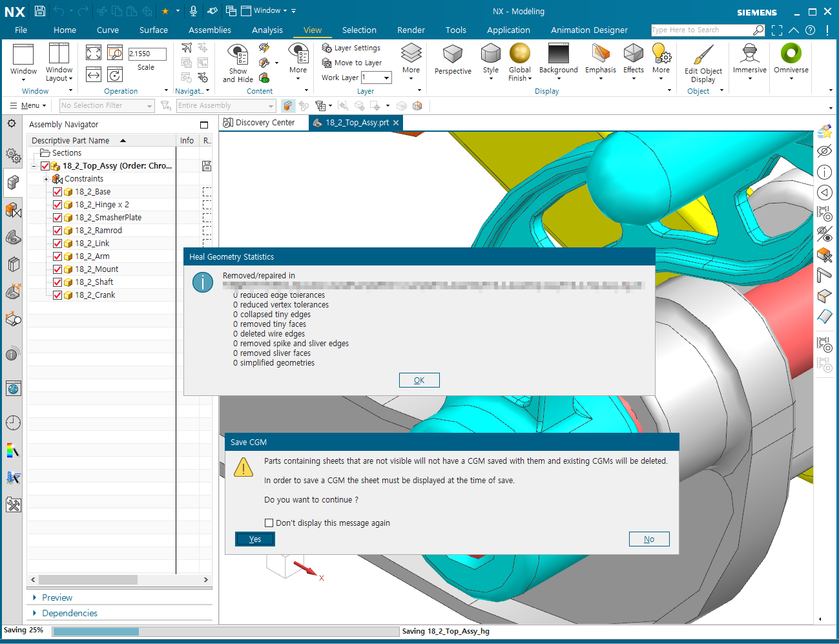Click the History clock icon in sidebar
This screenshot has width=839, height=644.
click(x=13, y=423)
